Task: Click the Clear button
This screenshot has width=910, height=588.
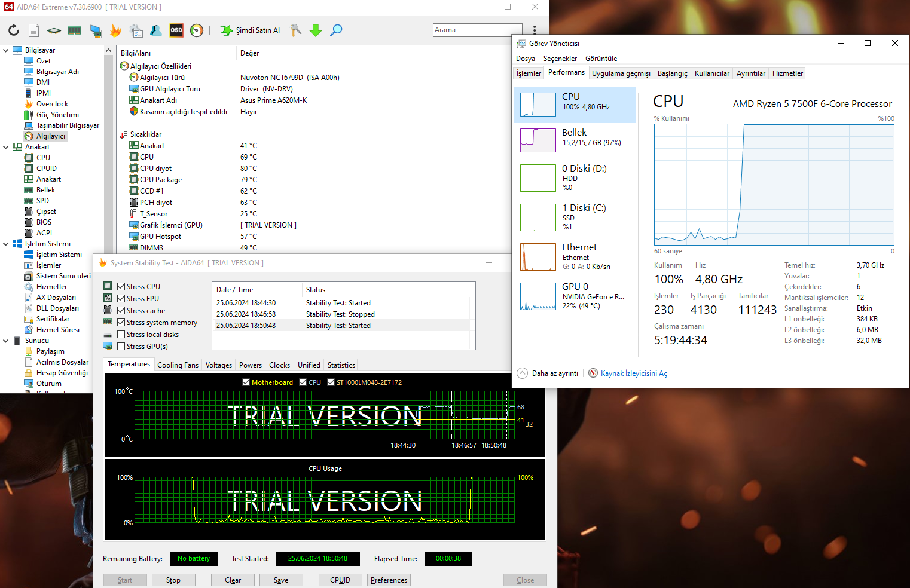Action: tap(233, 580)
